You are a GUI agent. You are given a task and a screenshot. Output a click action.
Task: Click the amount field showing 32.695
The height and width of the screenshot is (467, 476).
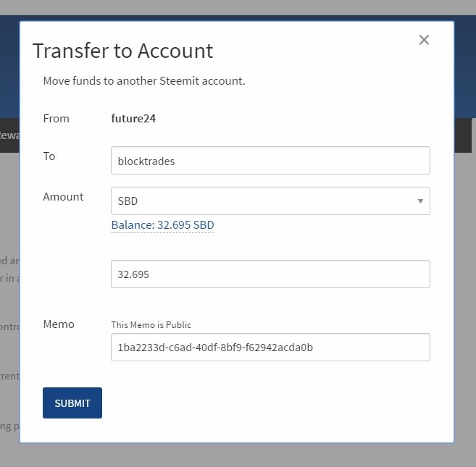tap(270, 274)
